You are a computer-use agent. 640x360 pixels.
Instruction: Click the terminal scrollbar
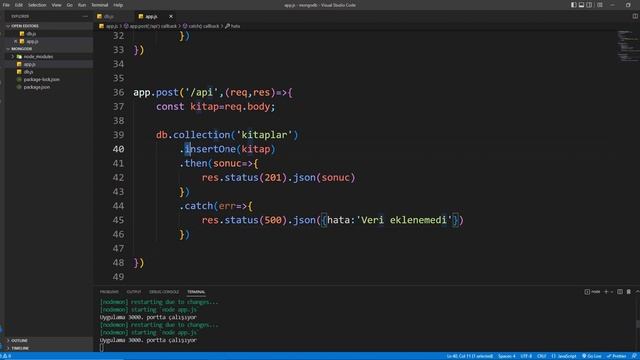point(638,324)
